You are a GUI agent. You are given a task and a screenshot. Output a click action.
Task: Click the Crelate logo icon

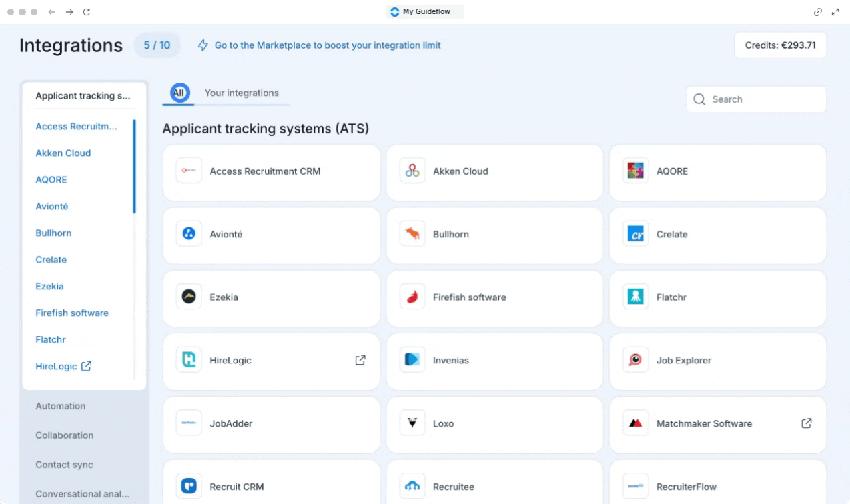pyautogui.click(x=635, y=235)
